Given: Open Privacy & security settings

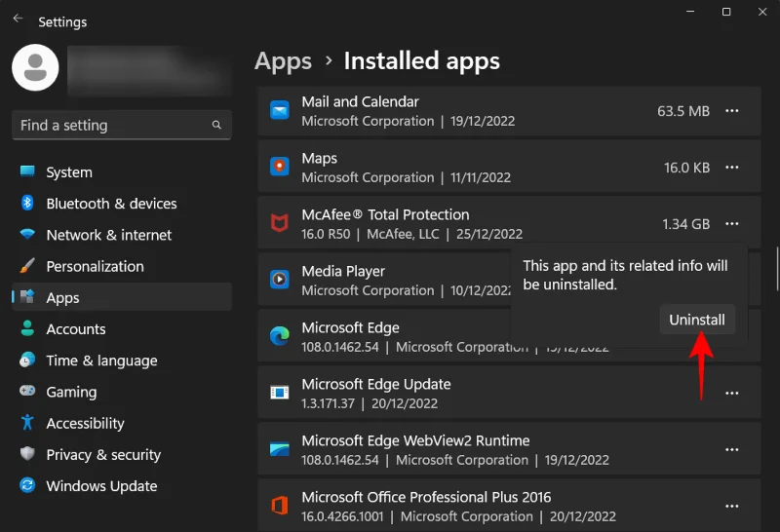Looking at the screenshot, I should point(122,454).
